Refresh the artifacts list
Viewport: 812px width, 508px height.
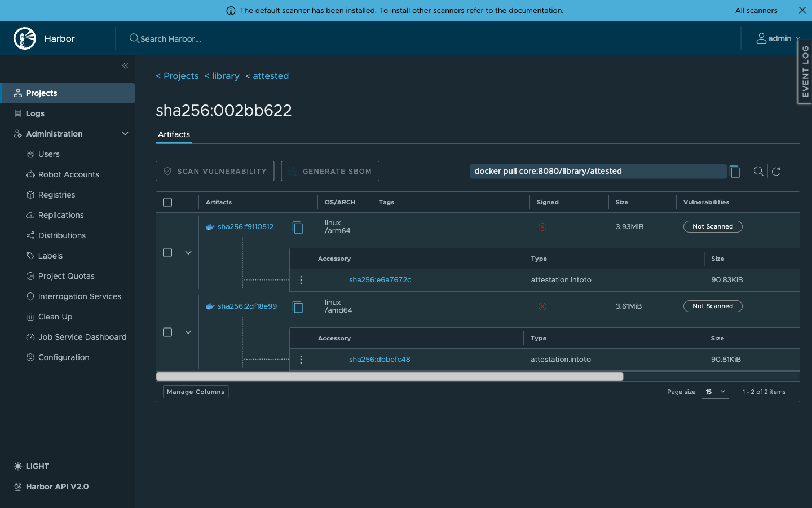coord(776,172)
